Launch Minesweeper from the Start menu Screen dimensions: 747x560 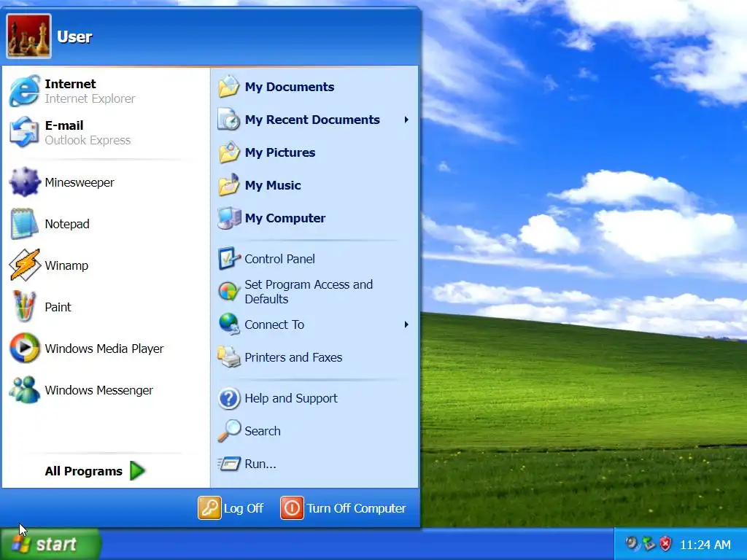click(106, 182)
